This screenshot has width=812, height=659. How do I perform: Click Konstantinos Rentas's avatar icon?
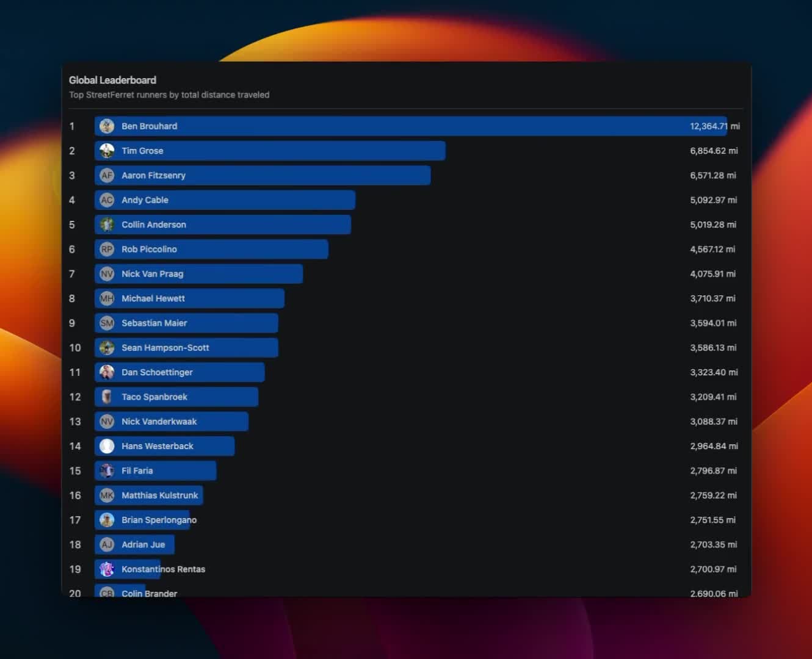106,569
